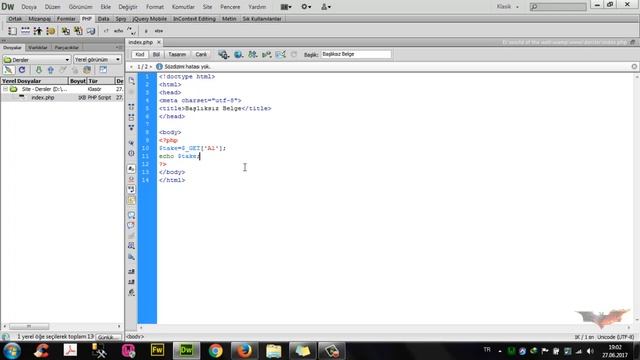Viewport: 640px width, 360px height.
Task: Open the Düzen menu
Action: [52, 7]
